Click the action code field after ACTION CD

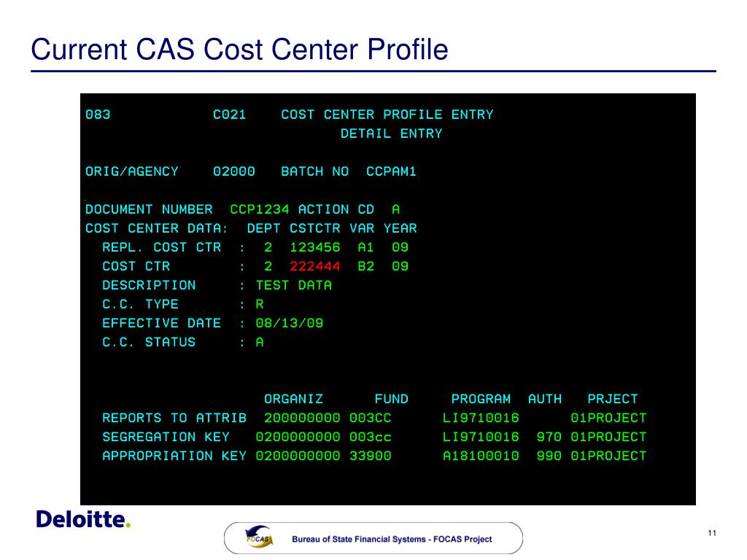(395, 209)
